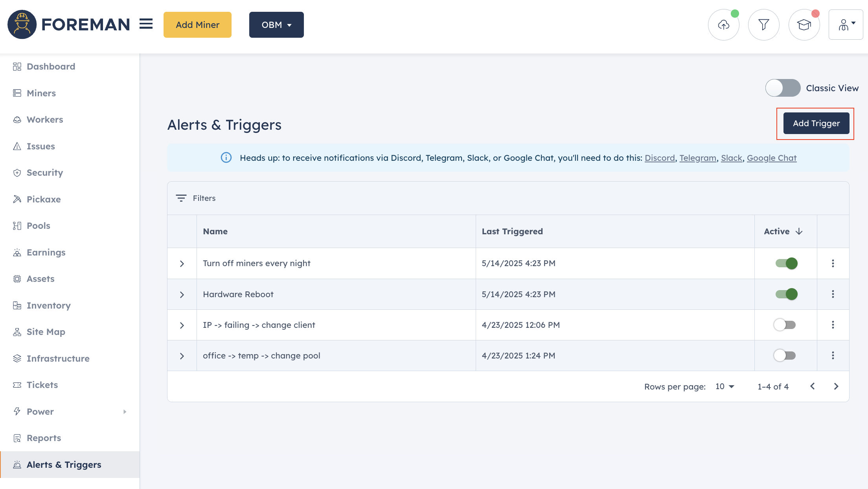Click the Tickets icon in sidebar
The image size is (868, 489).
pos(17,385)
